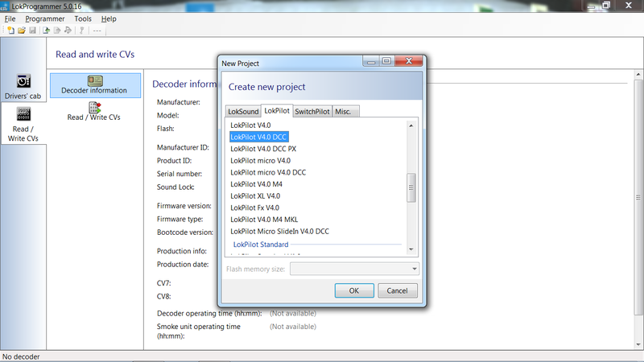Screen dimensions: 644x362
Task: Click main window scrollbar down arrow
Action: point(638,344)
